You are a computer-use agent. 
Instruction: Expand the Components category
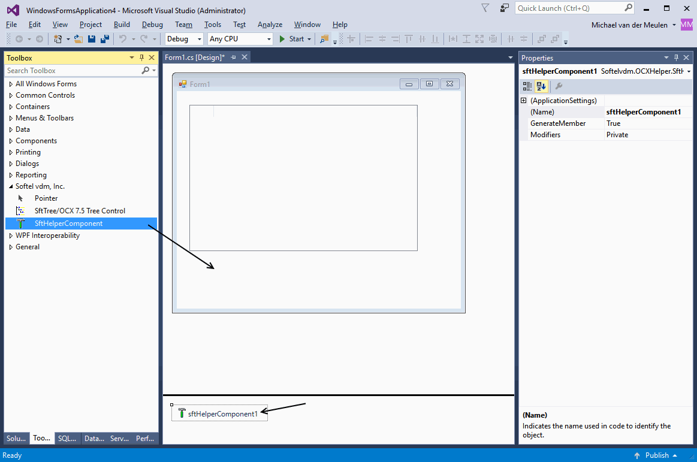11,141
